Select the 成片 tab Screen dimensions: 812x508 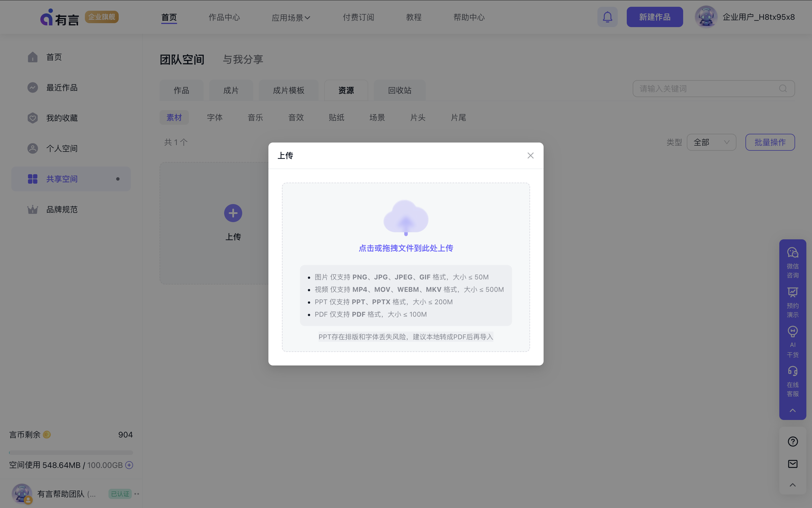click(x=231, y=90)
